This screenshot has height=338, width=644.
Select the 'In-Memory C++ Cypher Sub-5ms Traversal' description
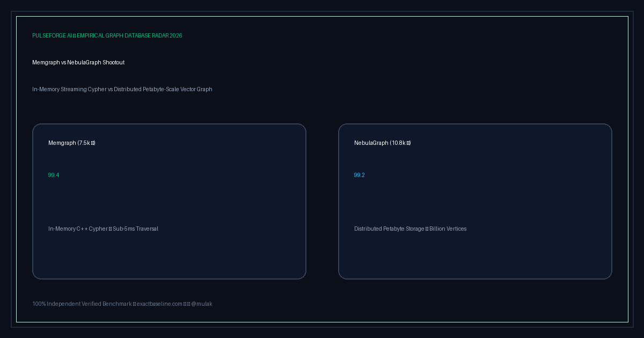(103, 229)
